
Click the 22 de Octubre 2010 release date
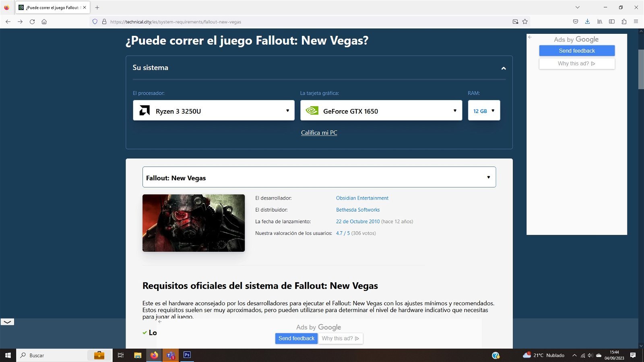point(358,222)
